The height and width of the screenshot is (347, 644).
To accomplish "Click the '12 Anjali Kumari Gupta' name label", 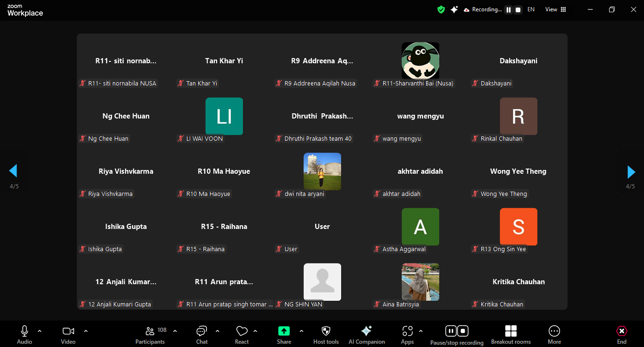I will pyautogui.click(x=119, y=304).
